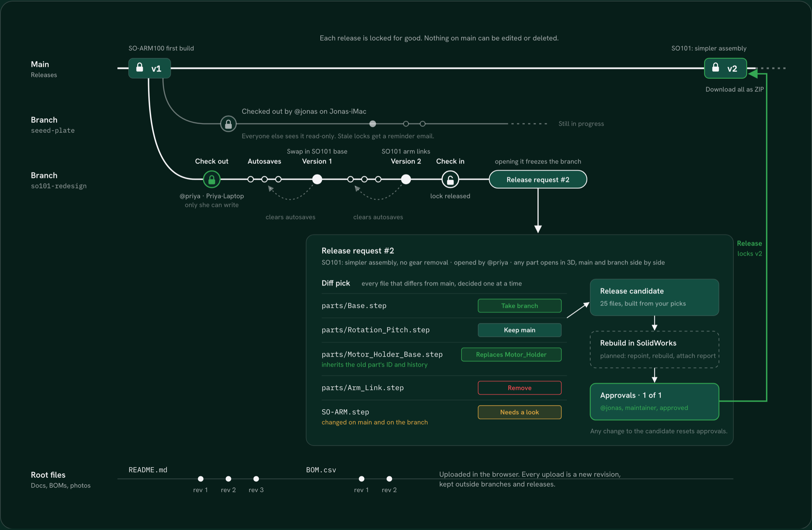Screen dimensions: 812x530
Task: Click the README.md file label
Action: pyautogui.click(x=148, y=470)
